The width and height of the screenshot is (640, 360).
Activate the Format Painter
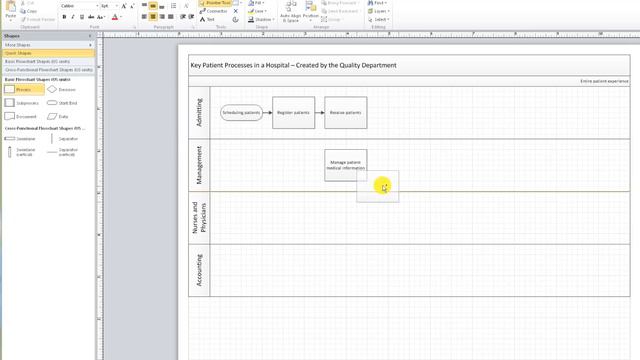(38, 19)
